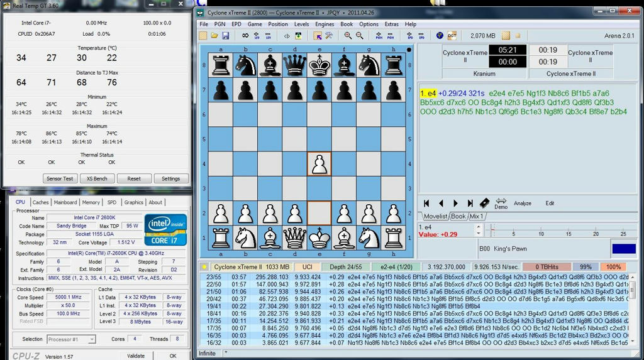Open the Memory tab in CPU-Z
Viewport: 644px width, 360px height.
(91, 202)
